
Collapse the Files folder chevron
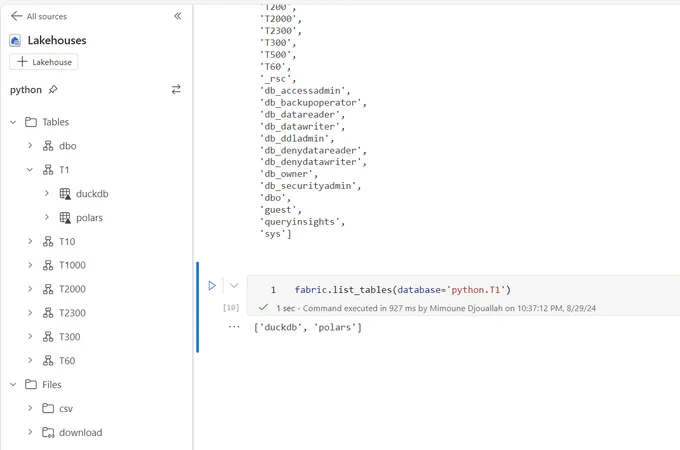tap(13, 385)
